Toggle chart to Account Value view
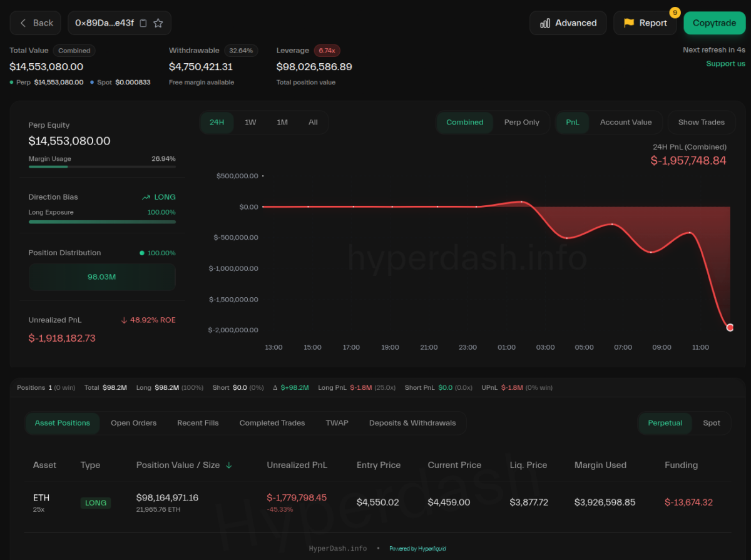The height and width of the screenshot is (560, 751). [x=625, y=123]
